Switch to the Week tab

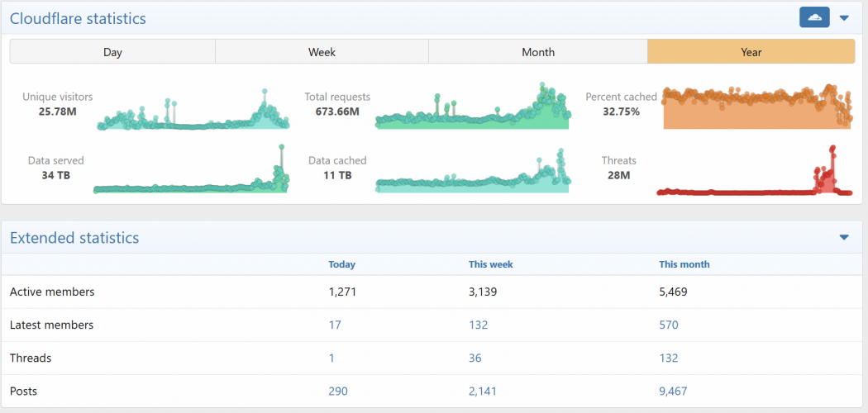coord(322,53)
